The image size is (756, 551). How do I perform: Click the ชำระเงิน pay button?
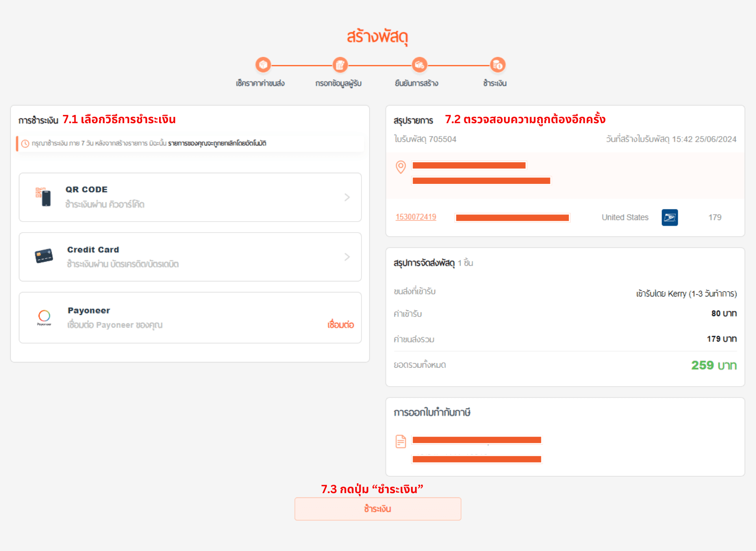pyautogui.click(x=378, y=509)
